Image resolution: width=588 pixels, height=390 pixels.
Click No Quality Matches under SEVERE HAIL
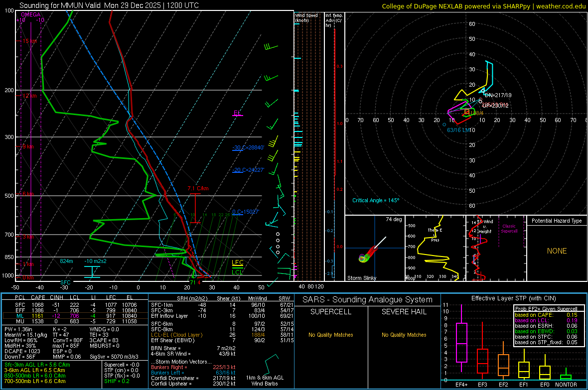pos(404,335)
